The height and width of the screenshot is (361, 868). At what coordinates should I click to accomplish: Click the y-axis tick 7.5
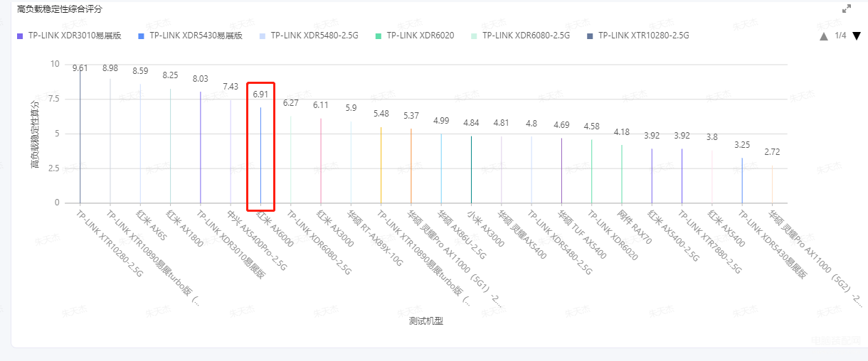tap(53, 99)
